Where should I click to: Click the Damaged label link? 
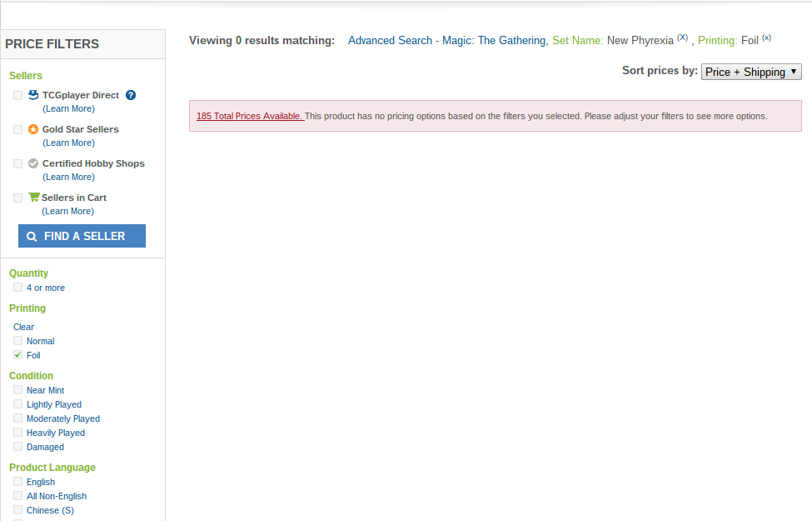click(45, 447)
